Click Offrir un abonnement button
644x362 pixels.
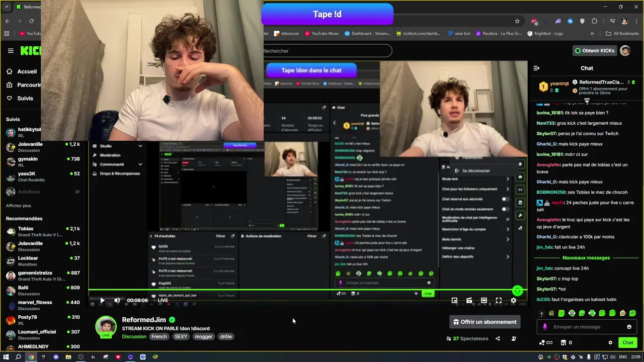pos(485,322)
